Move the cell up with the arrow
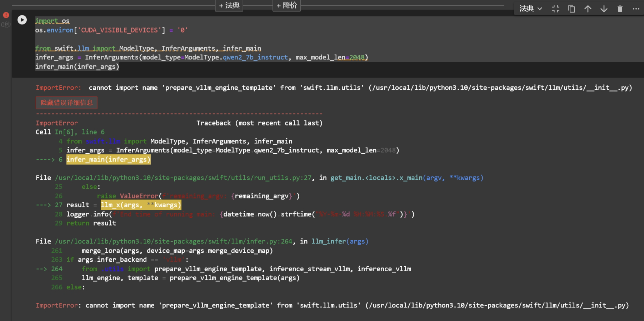Viewport: 644px width, 321px height. point(588,9)
